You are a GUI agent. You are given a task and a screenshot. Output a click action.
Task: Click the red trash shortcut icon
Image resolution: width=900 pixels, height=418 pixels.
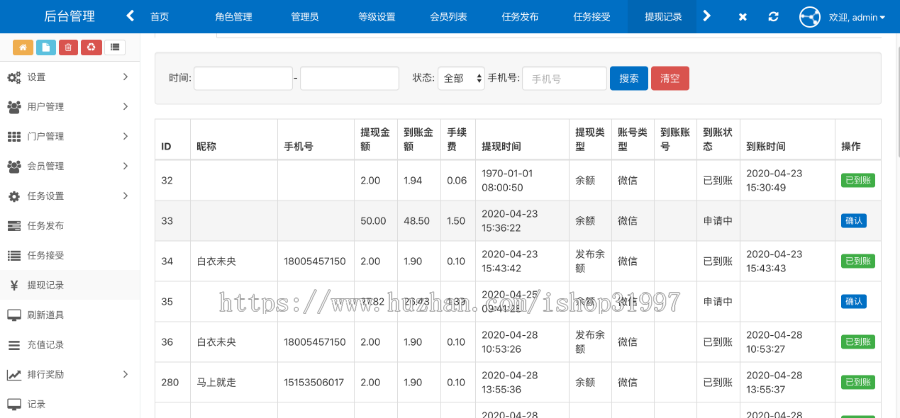pos(68,47)
